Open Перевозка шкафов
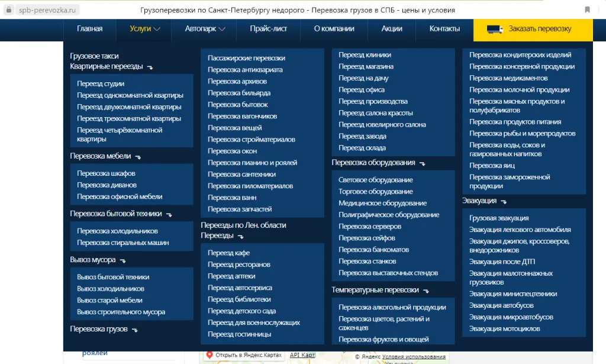This screenshot has height=364, width=606. [106, 173]
